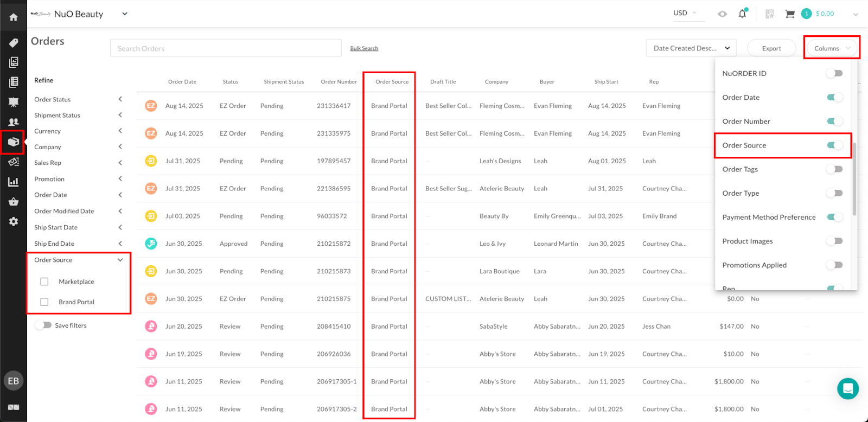Screen dimensions: 868x422
Task: Open the people/customers icon in sidebar
Action: [x=14, y=122]
